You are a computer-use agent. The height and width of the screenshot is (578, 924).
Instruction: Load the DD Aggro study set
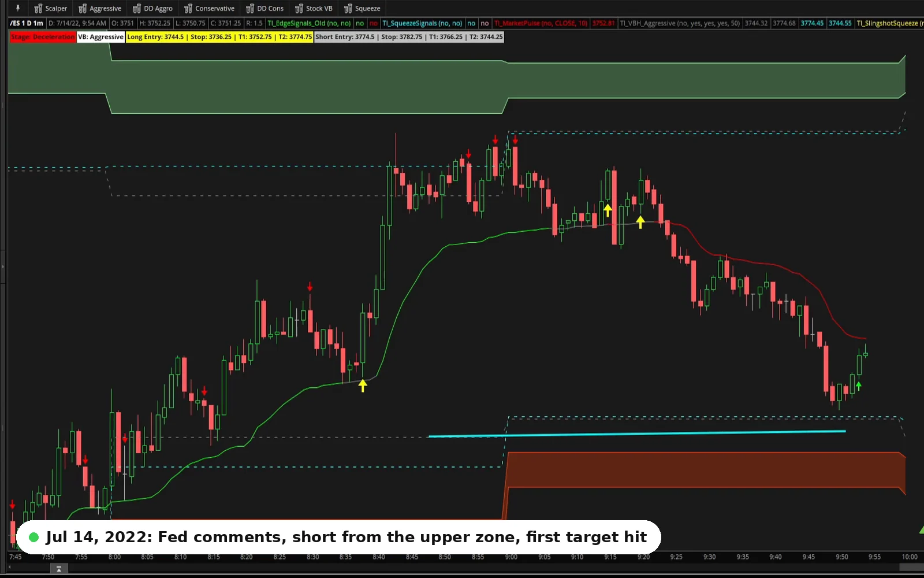[x=153, y=8]
